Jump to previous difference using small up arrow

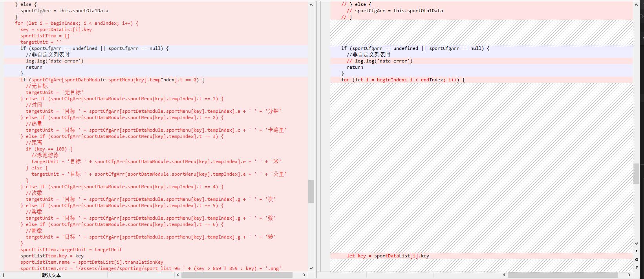point(637,251)
